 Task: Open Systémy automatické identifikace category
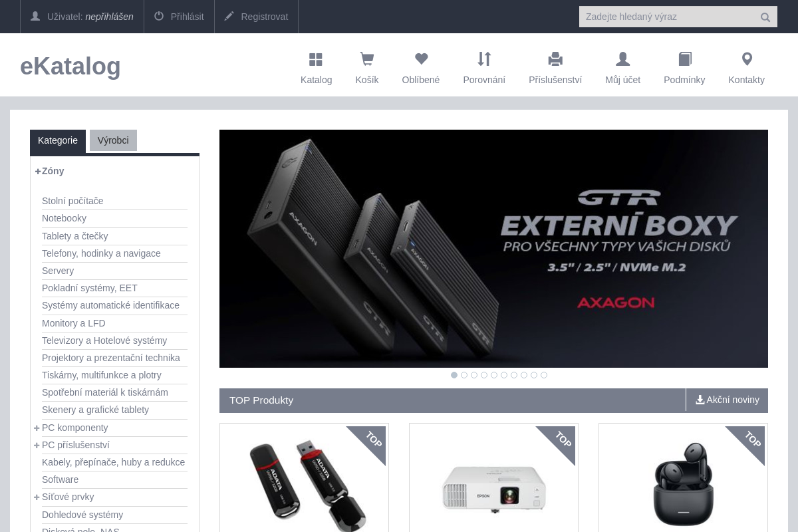pos(110,305)
